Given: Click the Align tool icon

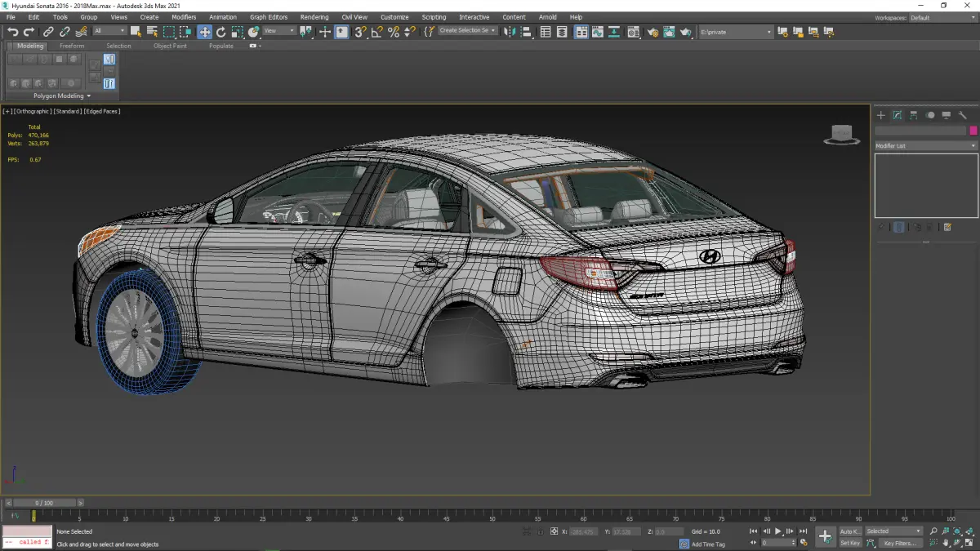Looking at the screenshot, I should point(526,32).
